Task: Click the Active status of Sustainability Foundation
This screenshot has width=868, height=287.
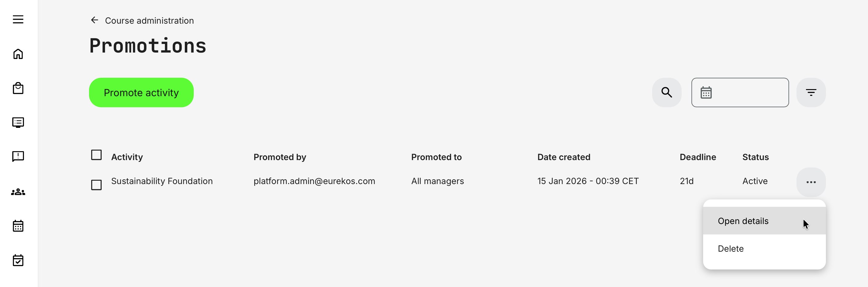Action: click(x=755, y=181)
